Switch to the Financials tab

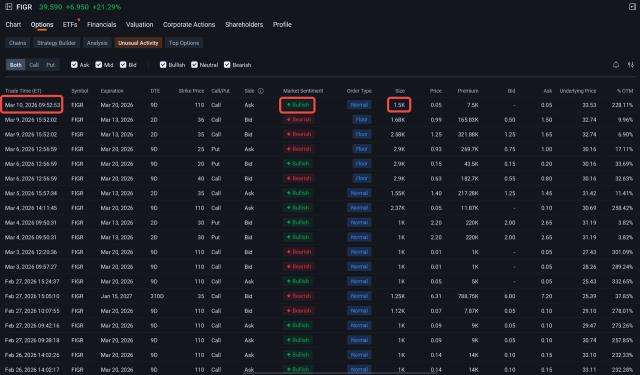[102, 24]
